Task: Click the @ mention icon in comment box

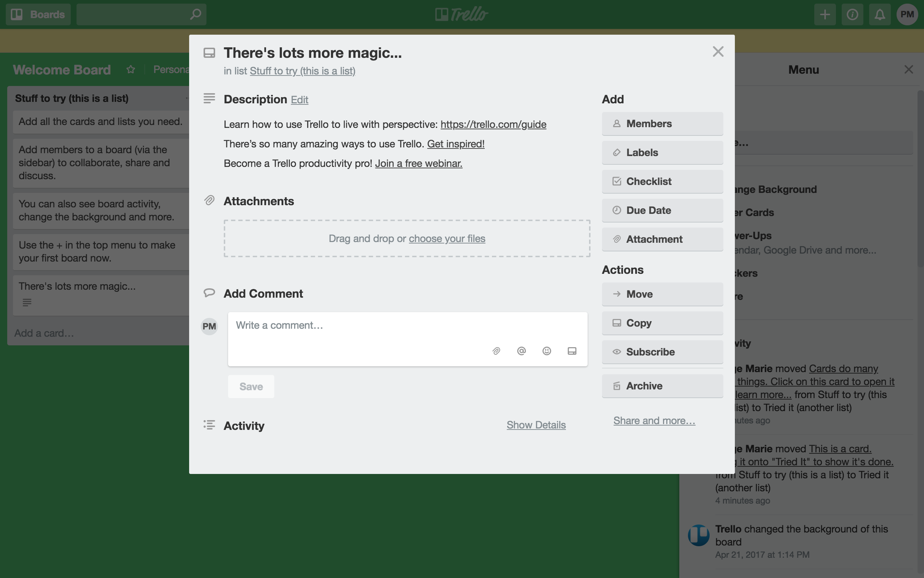Action: (x=521, y=351)
